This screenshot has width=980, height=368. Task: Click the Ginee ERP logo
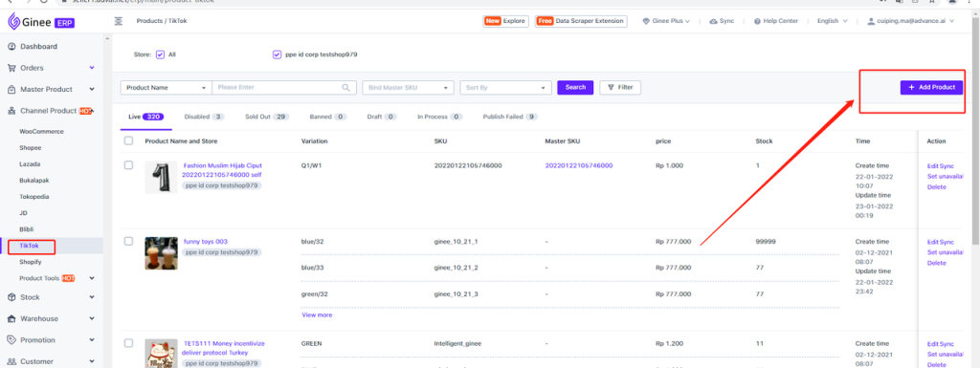41,22
